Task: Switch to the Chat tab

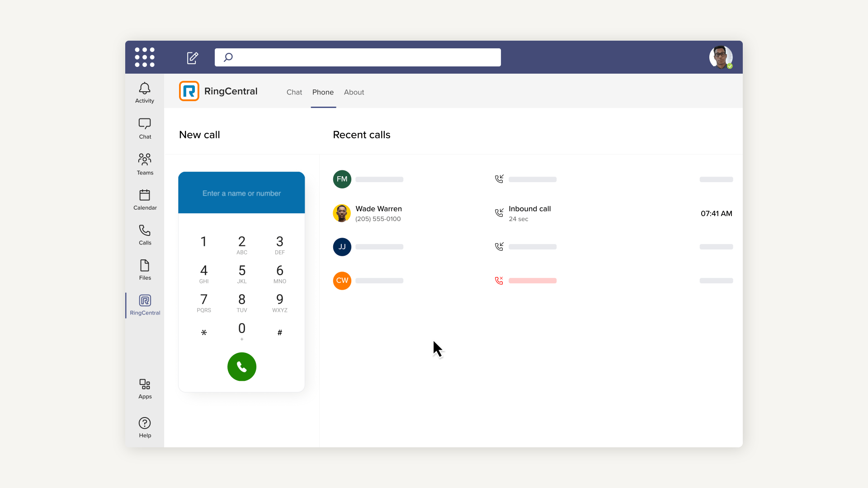Action: [294, 92]
